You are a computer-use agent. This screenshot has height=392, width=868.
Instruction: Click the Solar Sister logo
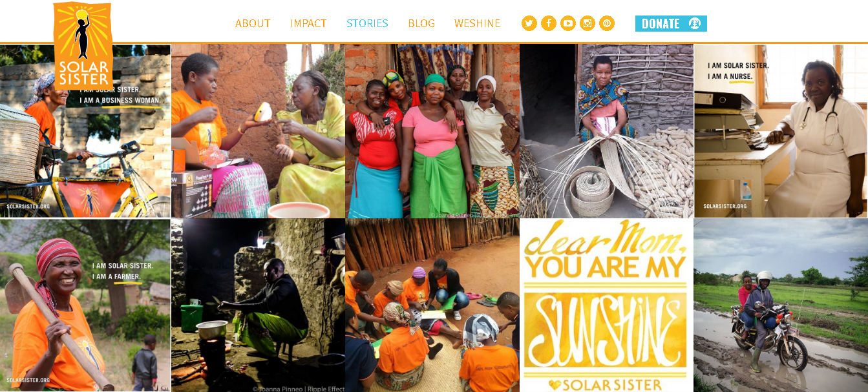pyautogui.click(x=83, y=46)
